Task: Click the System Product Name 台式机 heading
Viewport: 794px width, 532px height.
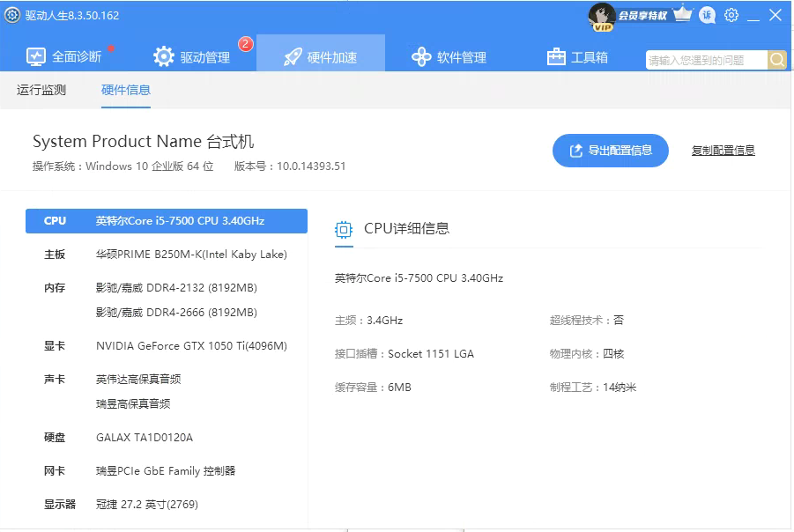Action: click(x=144, y=141)
